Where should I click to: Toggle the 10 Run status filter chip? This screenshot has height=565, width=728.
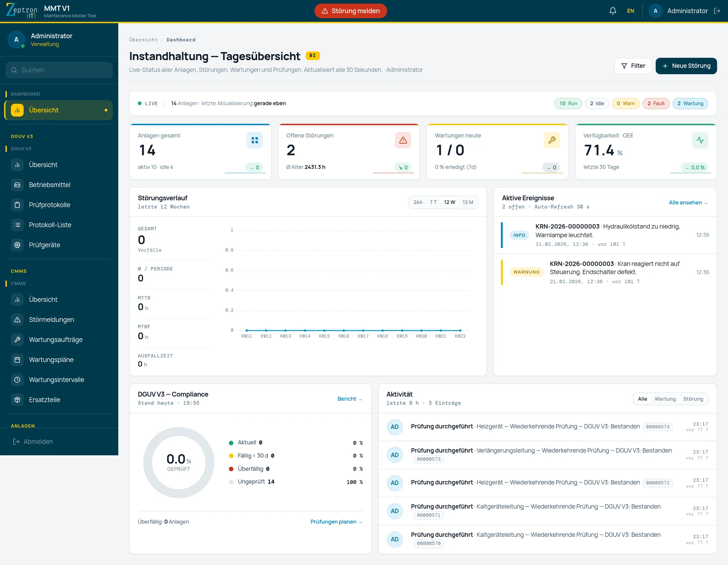pyautogui.click(x=568, y=104)
